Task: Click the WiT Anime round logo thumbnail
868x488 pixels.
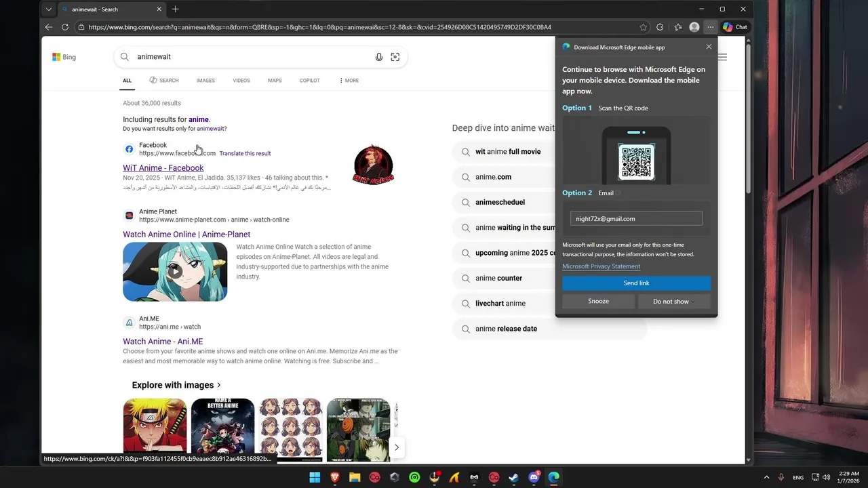Action: tap(373, 165)
